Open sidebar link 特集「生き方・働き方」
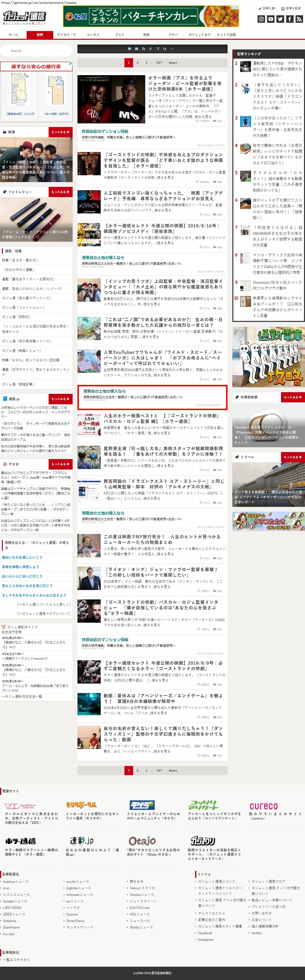The height and width of the screenshot is (980, 305). (x=20, y=260)
